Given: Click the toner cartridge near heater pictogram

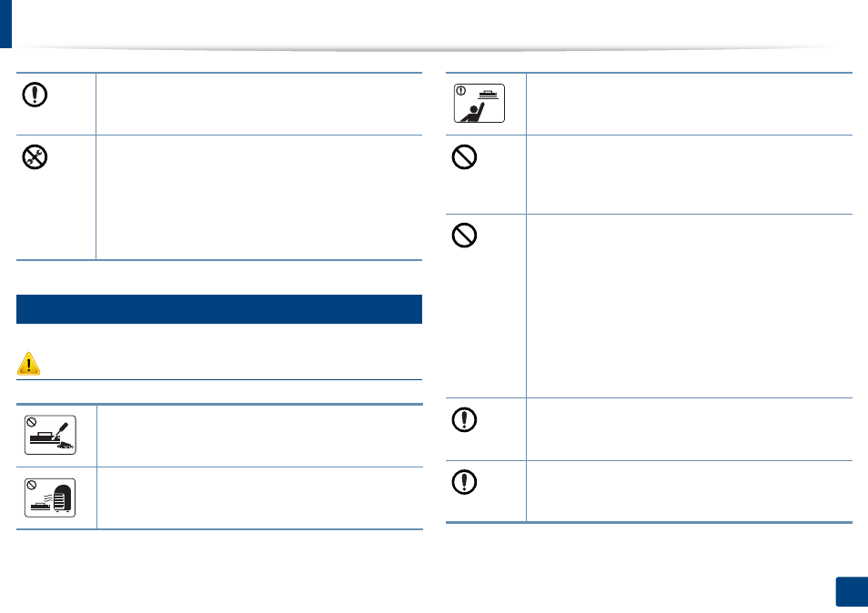Looking at the screenshot, I should [50, 497].
